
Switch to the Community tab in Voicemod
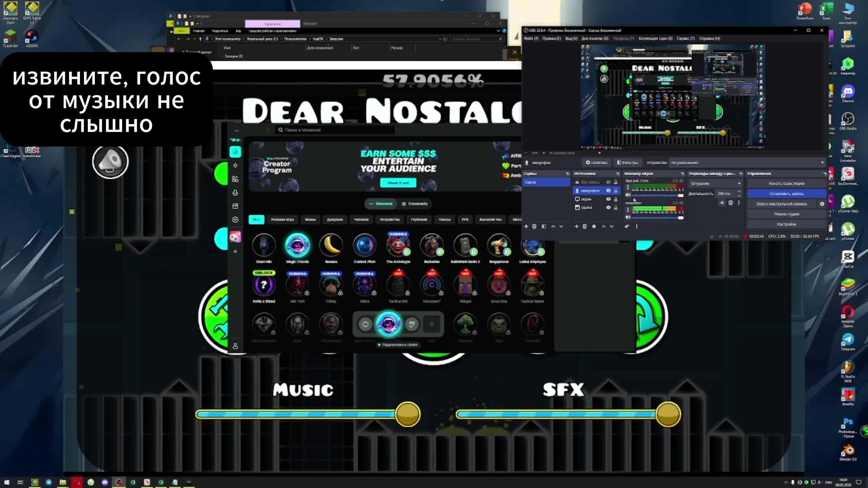pyautogui.click(x=415, y=204)
